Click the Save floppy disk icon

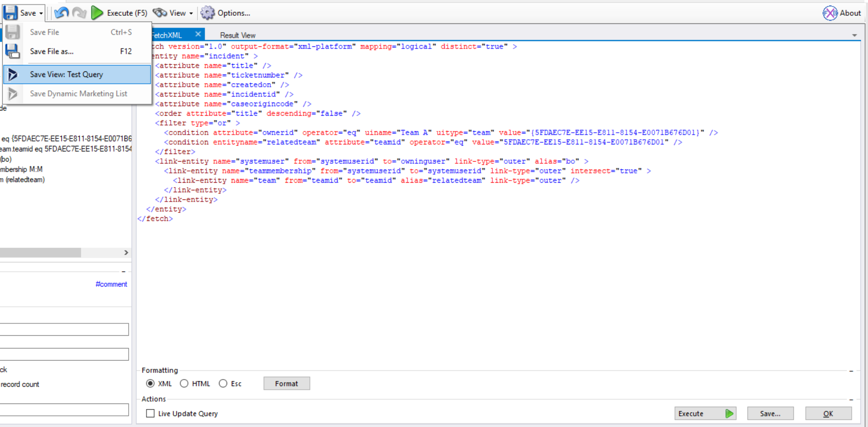(11, 13)
